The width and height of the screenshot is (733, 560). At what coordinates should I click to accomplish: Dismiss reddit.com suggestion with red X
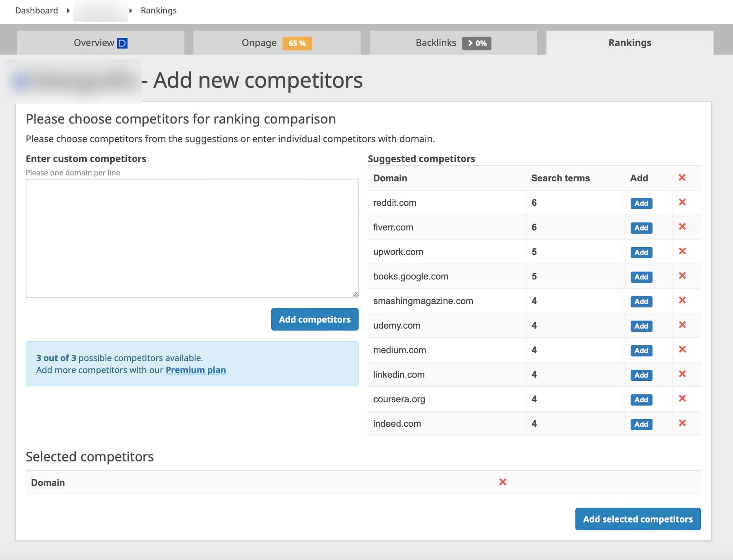point(683,202)
